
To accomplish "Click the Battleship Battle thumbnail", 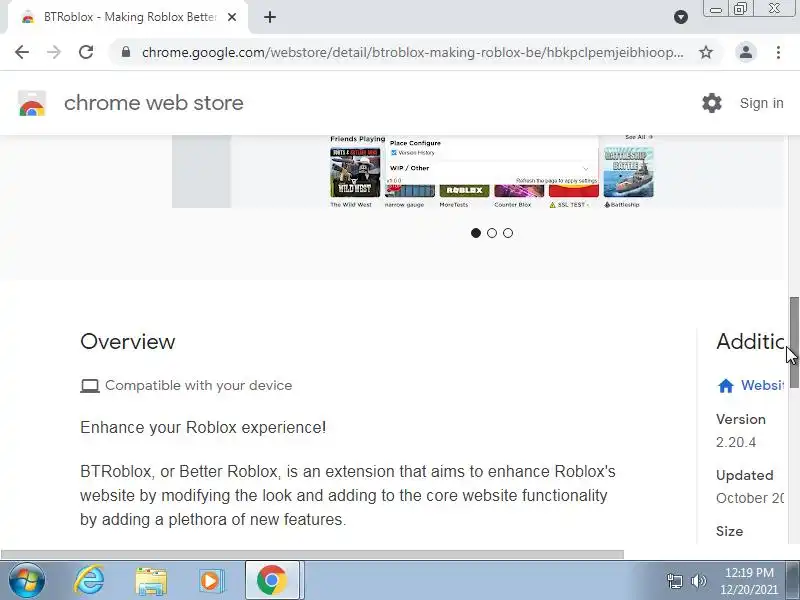I will pyautogui.click(x=629, y=172).
